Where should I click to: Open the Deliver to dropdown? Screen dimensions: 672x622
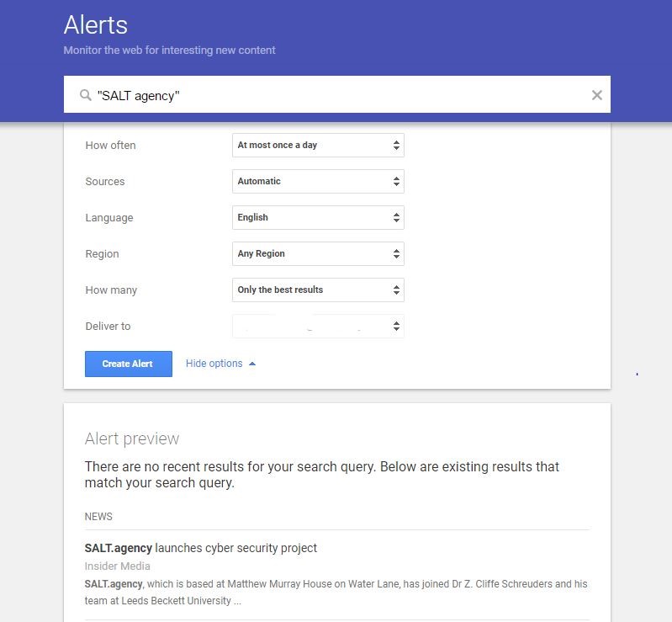click(318, 326)
